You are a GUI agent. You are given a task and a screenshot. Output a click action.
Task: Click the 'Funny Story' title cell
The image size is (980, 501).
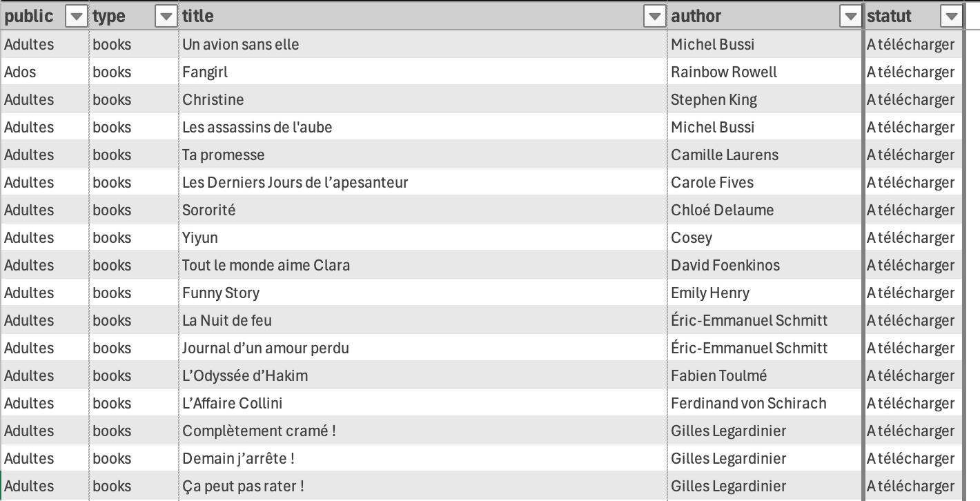[221, 293]
